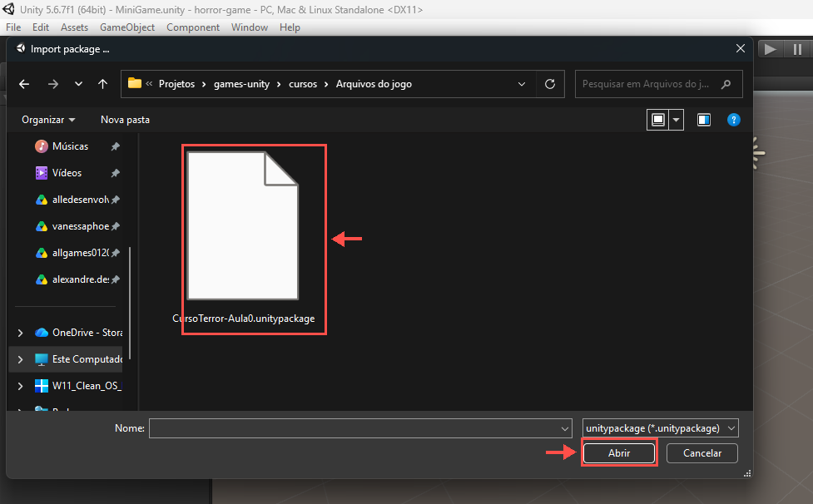Click the Abrir button
813x504 pixels.
tap(619, 453)
